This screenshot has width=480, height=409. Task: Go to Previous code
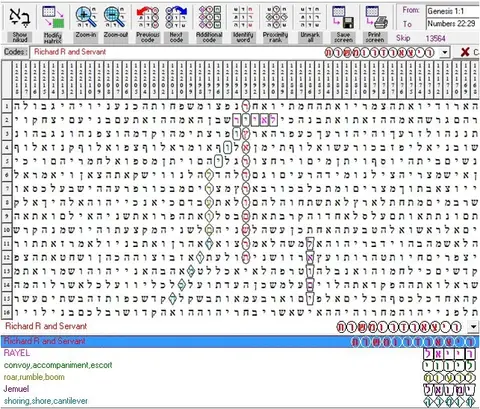pos(147,17)
